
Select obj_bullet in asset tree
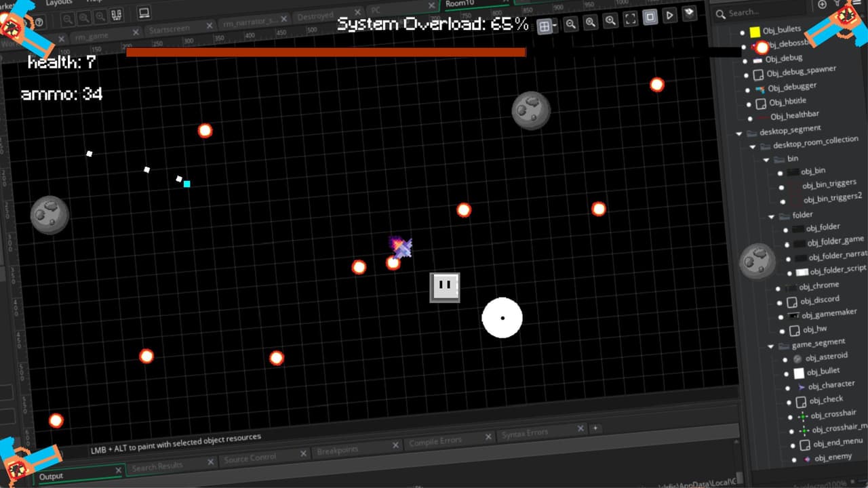[x=823, y=371]
